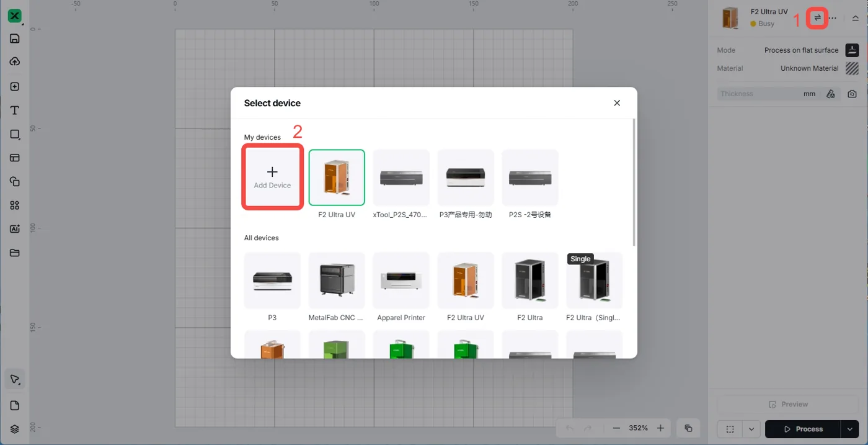Zoom out with the minus button

pyautogui.click(x=616, y=428)
